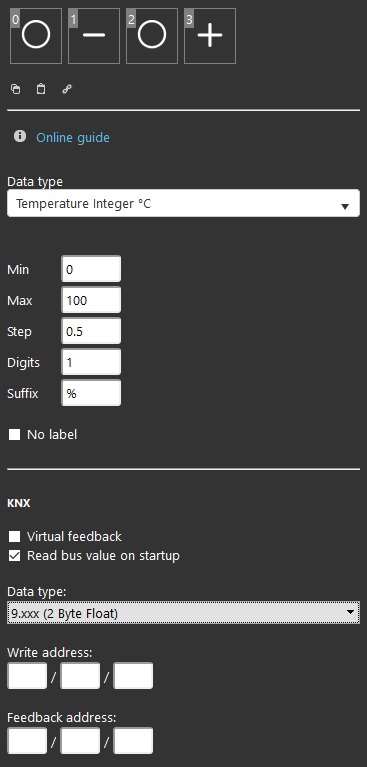Open the Temperature Integer °C data type dropdown
Screen dimensions: 367x767
(184, 203)
